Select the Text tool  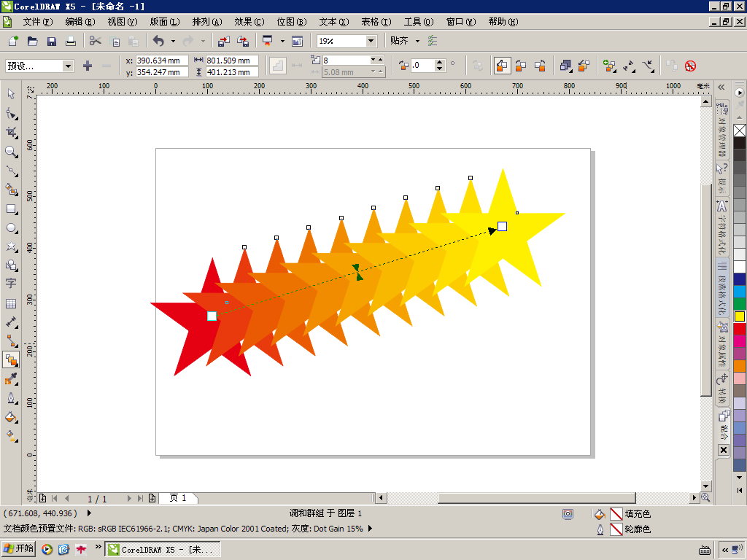(x=11, y=284)
